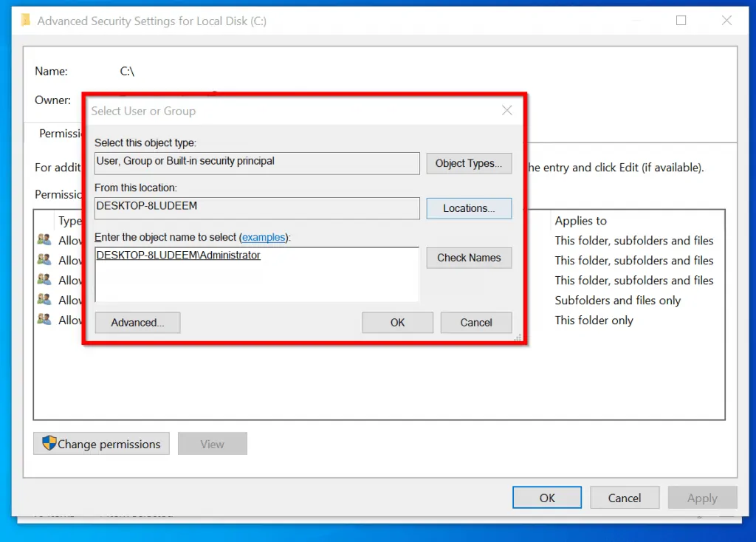This screenshot has width=756, height=542.
Task: Click inside the object name text box
Action: [x=257, y=275]
